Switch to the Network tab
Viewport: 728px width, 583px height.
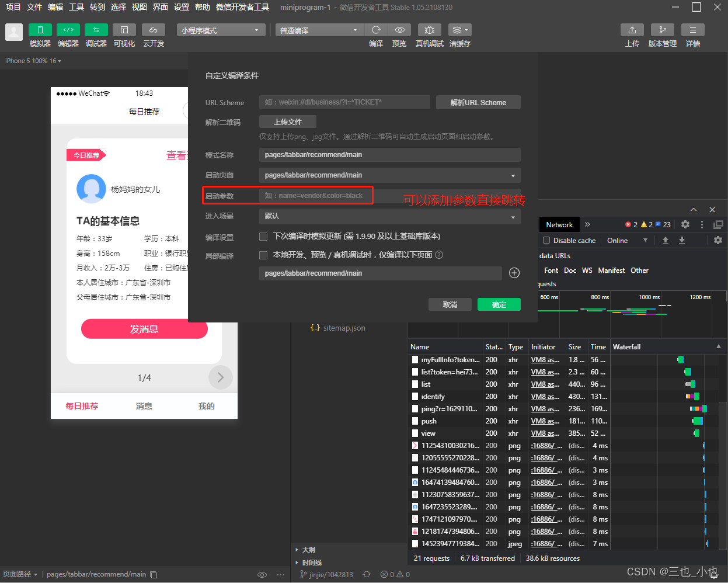click(x=559, y=224)
